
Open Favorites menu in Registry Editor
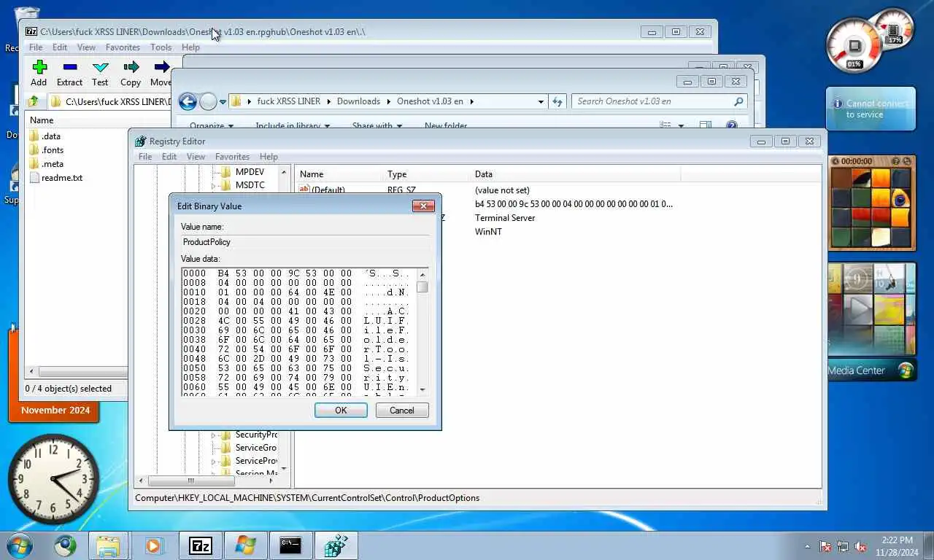(232, 157)
